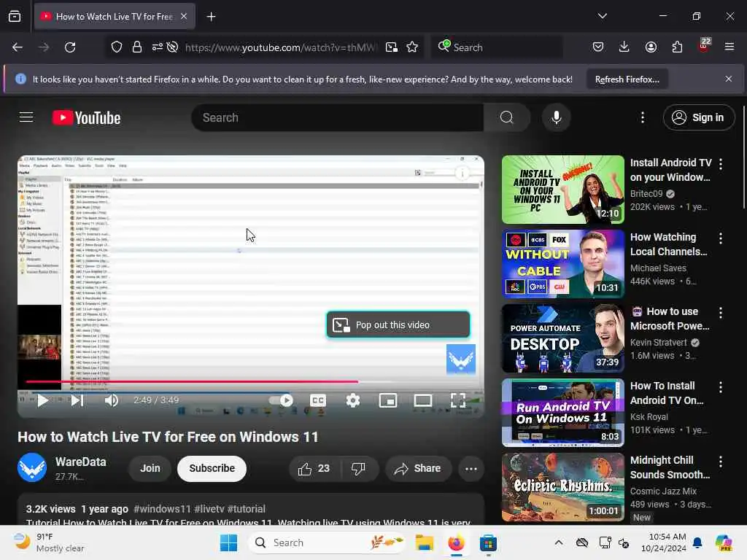This screenshot has height=560, width=747.
Task: Subscribe to WareData channel
Action: (212, 468)
